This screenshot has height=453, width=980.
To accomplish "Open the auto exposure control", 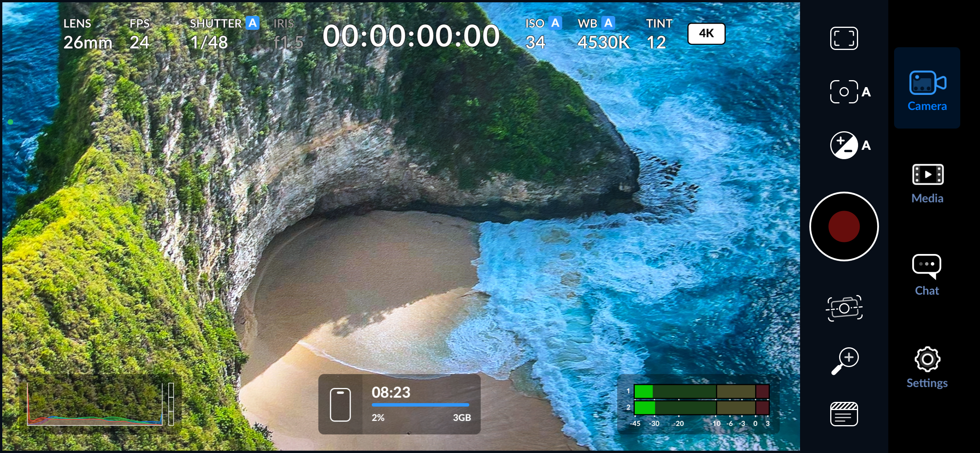I will coord(844,145).
